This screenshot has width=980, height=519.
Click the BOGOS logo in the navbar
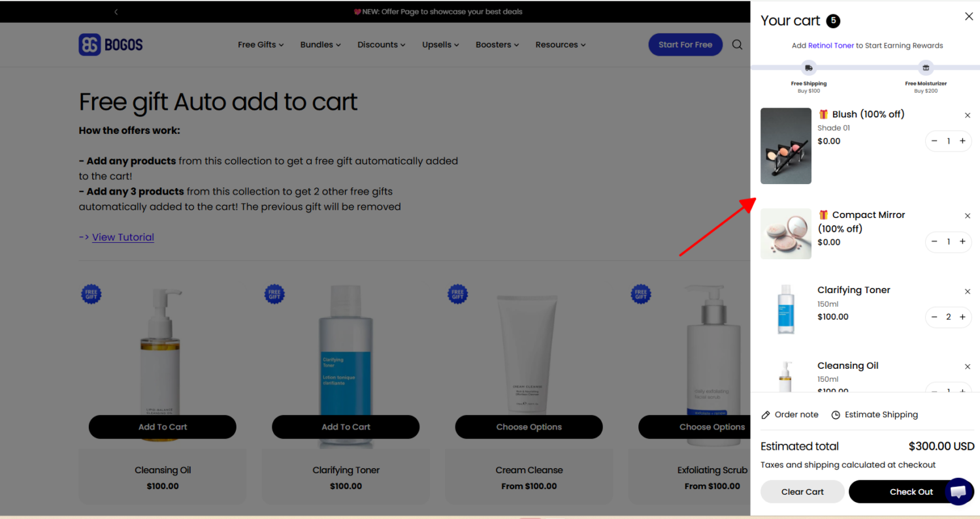tap(110, 44)
